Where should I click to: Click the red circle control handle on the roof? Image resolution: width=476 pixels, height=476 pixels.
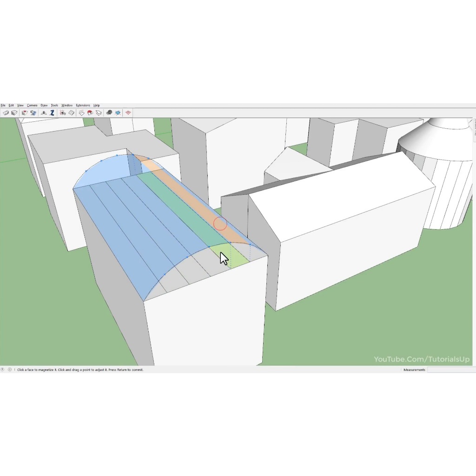click(x=220, y=224)
